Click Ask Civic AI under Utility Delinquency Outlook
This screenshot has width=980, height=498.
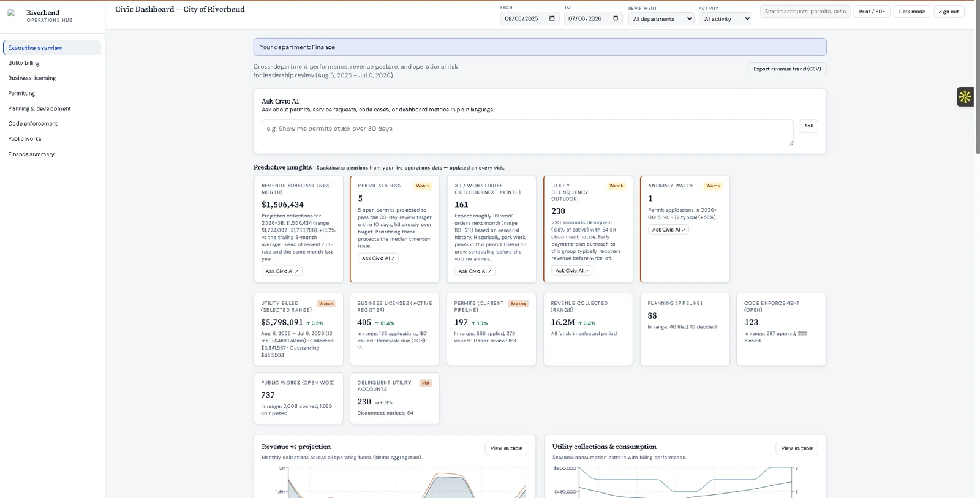[x=571, y=271]
